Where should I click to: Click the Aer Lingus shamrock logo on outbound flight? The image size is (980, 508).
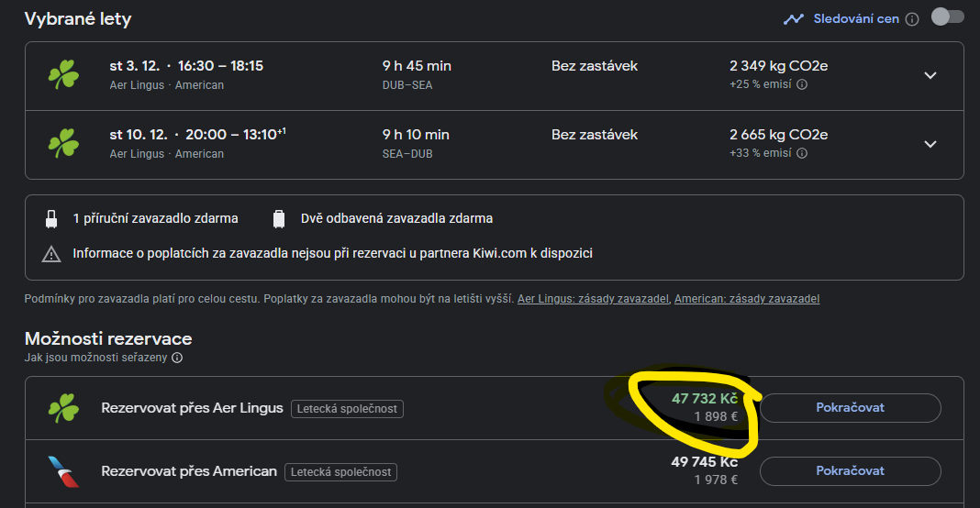click(63, 75)
